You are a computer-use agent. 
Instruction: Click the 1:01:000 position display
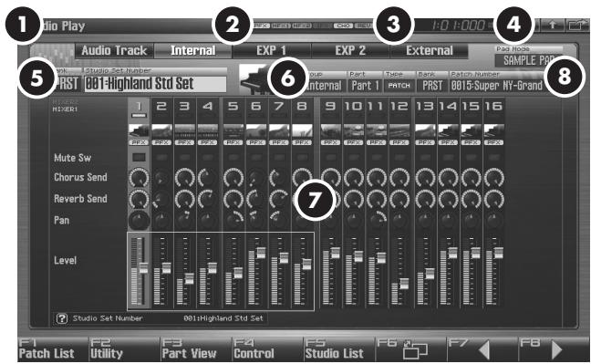[x=458, y=26]
